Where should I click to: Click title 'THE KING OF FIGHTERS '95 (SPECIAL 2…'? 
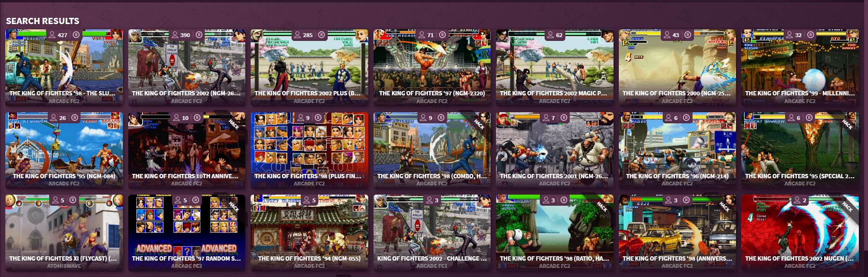pyautogui.click(x=800, y=176)
